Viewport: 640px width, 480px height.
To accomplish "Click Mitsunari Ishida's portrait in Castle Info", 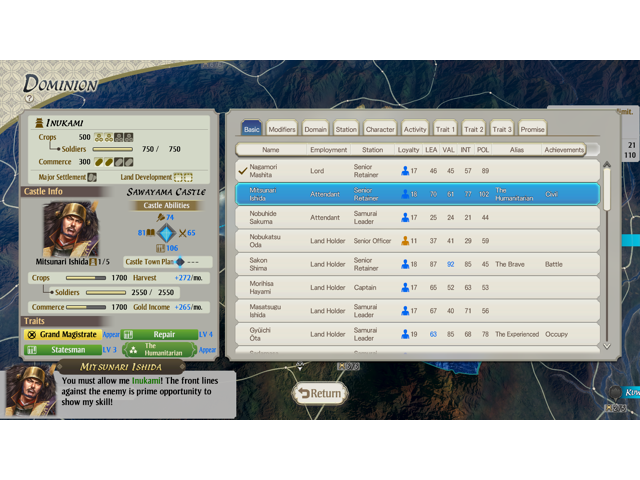I will [x=71, y=229].
